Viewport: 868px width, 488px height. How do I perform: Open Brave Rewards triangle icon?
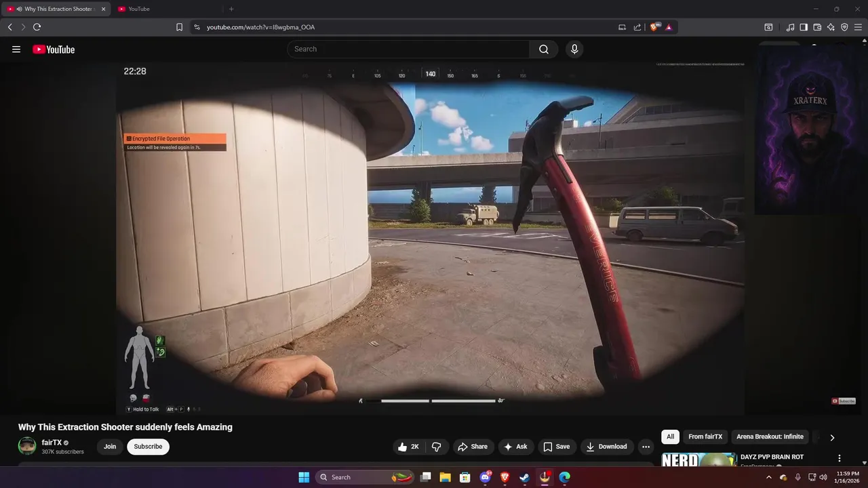click(x=669, y=27)
